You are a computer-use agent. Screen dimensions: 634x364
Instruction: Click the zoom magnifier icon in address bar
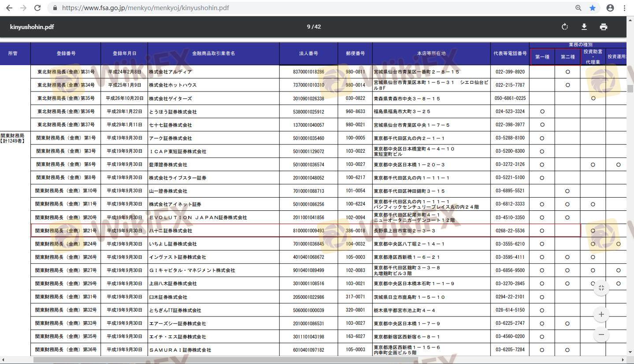coord(578,8)
